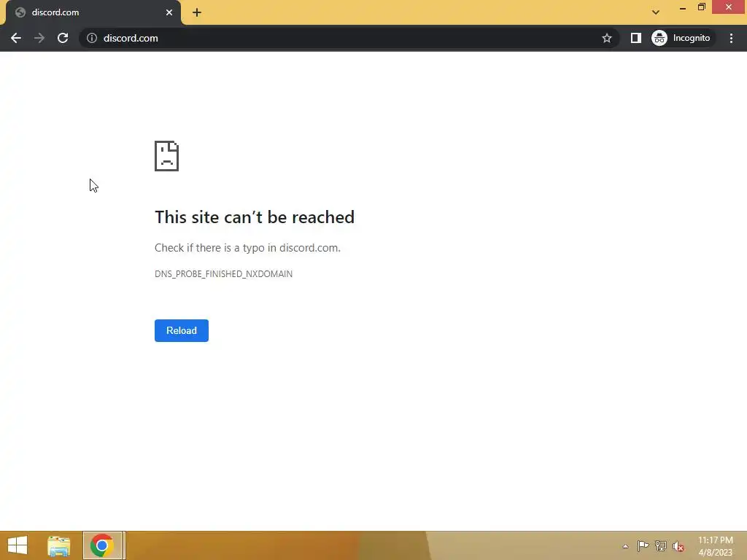Expand the tab search dropdown chevron
This screenshot has height=560, width=747.
click(x=656, y=12)
